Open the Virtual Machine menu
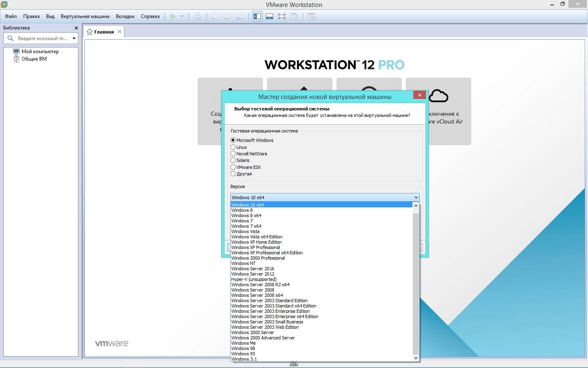Viewport: 588px width, 368px height. (x=85, y=16)
